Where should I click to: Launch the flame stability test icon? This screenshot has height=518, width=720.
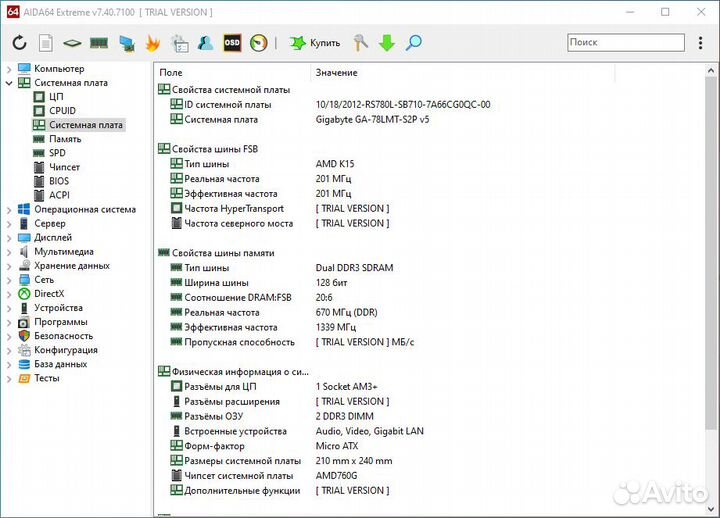tap(153, 43)
